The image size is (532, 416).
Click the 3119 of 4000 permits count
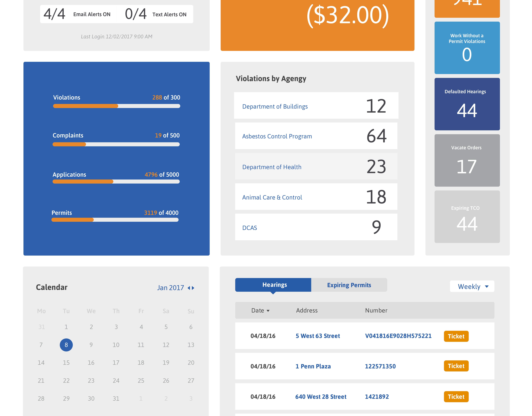161,213
